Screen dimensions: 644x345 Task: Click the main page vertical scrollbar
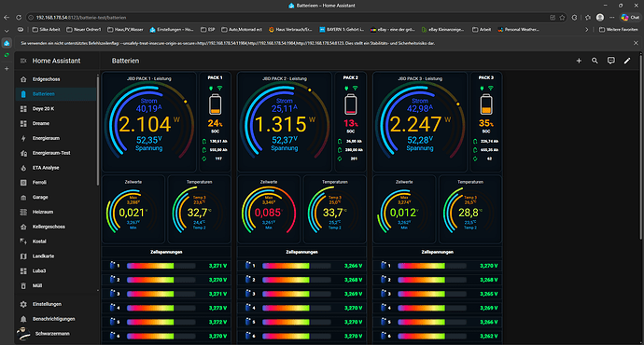[x=640, y=146]
